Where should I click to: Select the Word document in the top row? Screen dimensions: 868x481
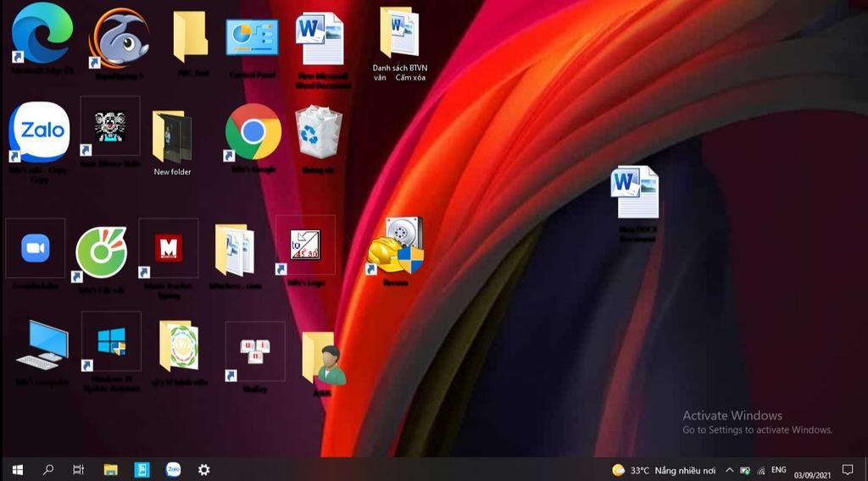(x=320, y=38)
